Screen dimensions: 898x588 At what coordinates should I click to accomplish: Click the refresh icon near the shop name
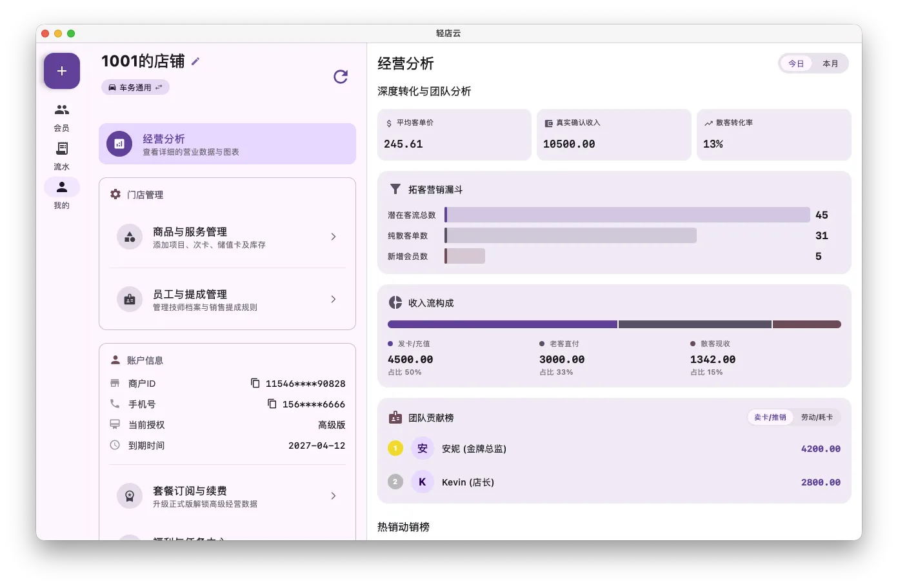pyautogui.click(x=341, y=77)
